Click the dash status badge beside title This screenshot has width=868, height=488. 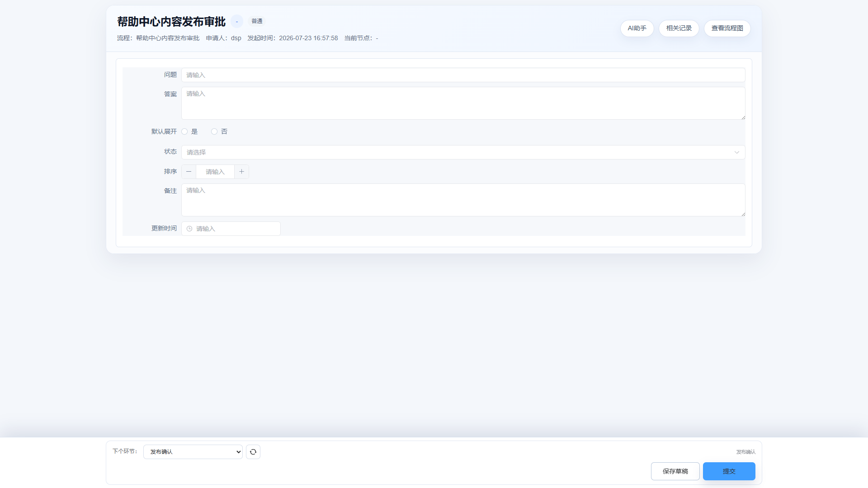pos(237,21)
